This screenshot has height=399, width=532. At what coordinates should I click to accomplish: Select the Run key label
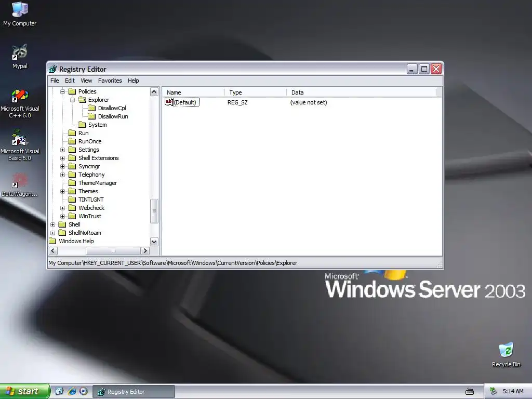(84, 133)
